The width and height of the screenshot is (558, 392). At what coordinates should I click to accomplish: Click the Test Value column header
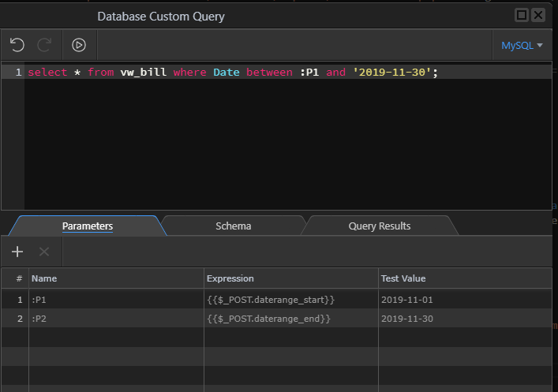click(465, 278)
